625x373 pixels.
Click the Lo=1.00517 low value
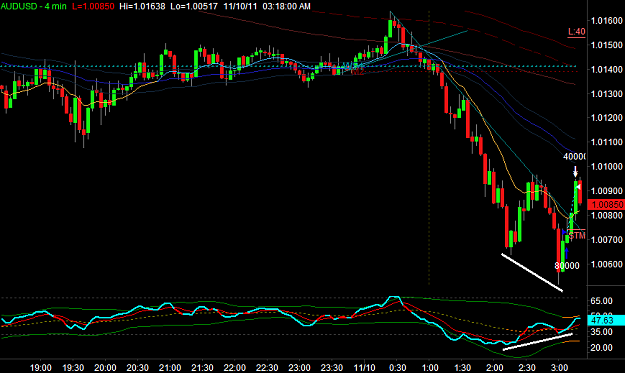pyautogui.click(x=194, y=6)
